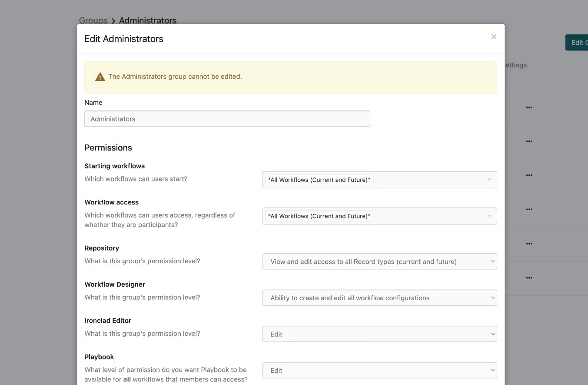This screenshot has height=385, width=588.
Task: Click the Administrators breadcrumb item
Action: (148, 20)
